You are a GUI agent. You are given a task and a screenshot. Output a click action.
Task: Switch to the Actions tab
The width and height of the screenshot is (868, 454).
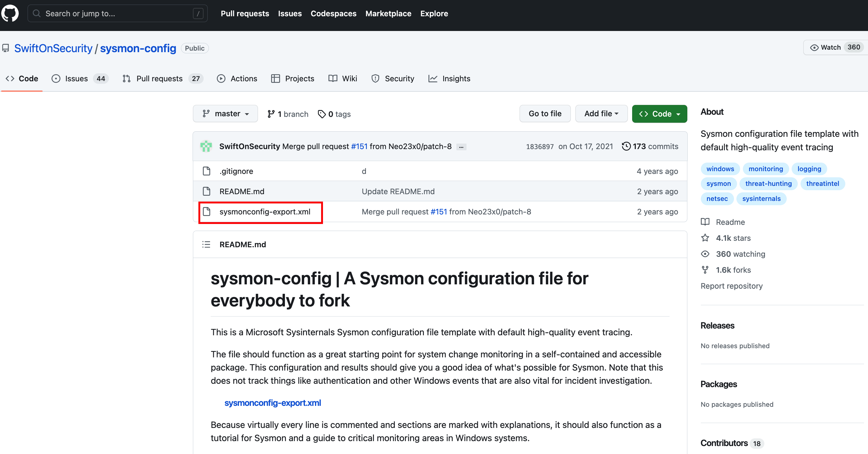point(237,79)
